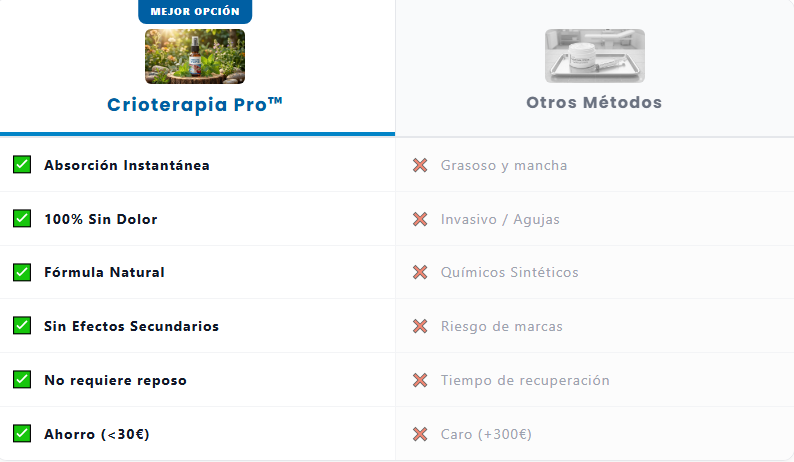Click the red X next to Riesgo de marcas
This screenshot has width=794, height=462.
click(x=420, y=326)
